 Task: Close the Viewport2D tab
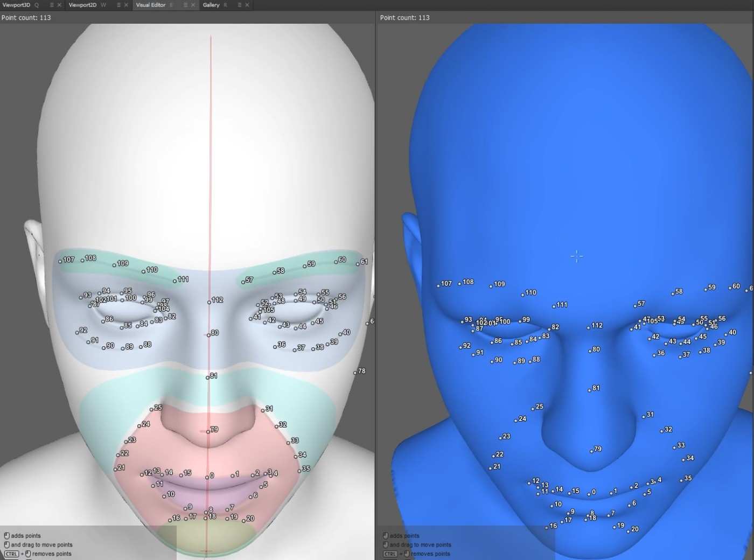pos(126,5)
